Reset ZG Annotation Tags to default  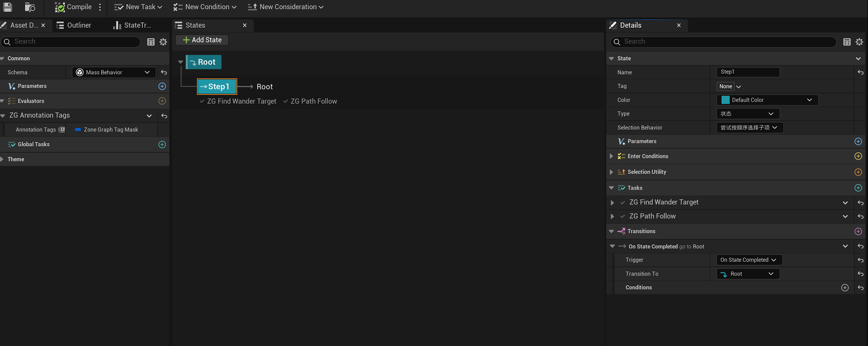tap(164, 116)
